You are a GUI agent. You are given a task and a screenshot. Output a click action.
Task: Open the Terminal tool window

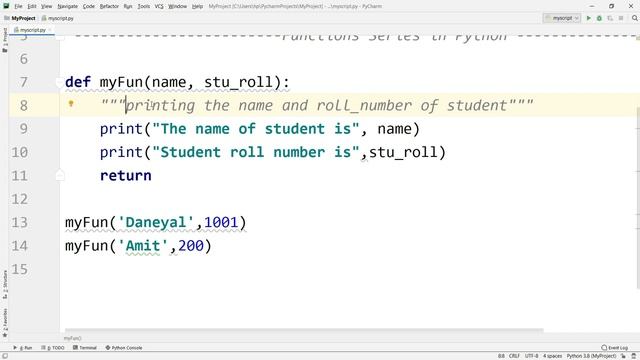(x=84, y=348)
